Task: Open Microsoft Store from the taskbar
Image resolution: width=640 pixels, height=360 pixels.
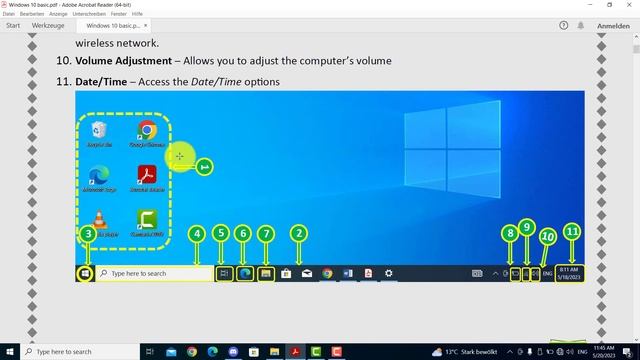Action: click(254, 351)
